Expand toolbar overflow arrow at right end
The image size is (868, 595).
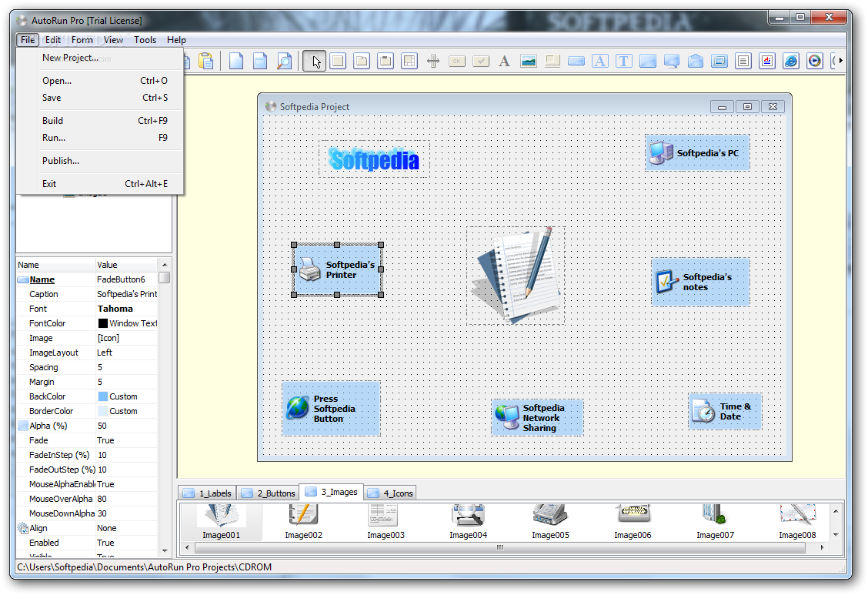pyautogui.click(x=840, y=61)
